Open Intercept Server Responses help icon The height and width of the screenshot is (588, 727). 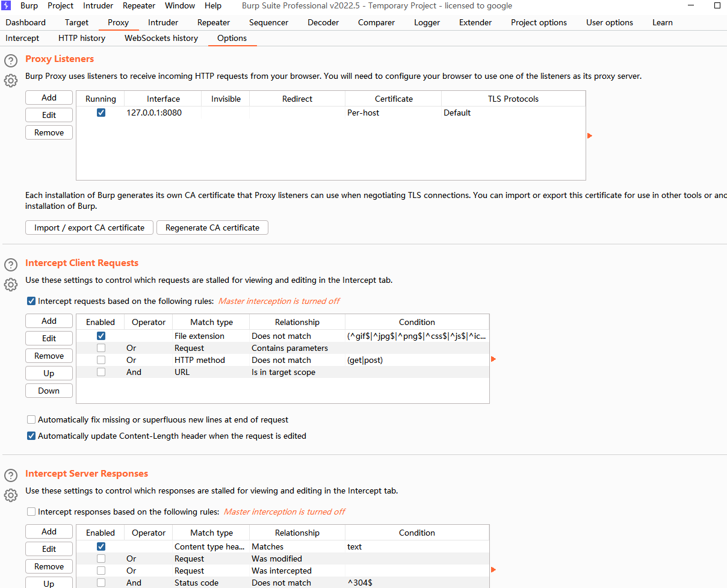point(11,475)
